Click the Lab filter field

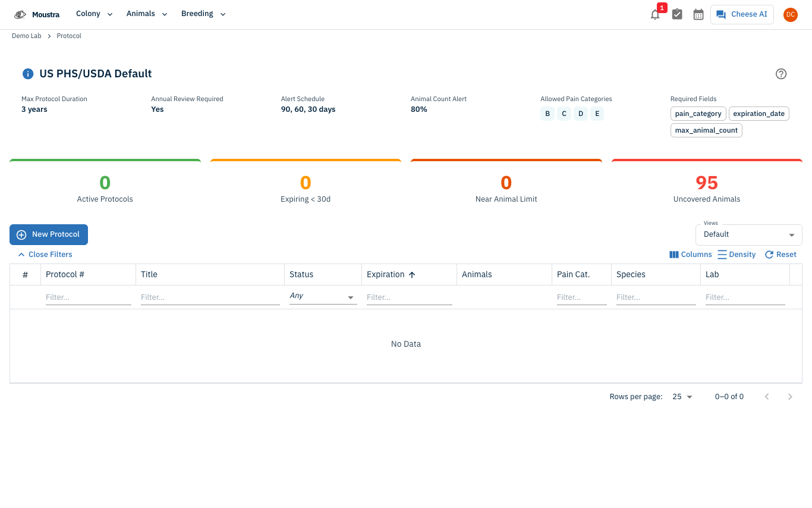[745, 297]
